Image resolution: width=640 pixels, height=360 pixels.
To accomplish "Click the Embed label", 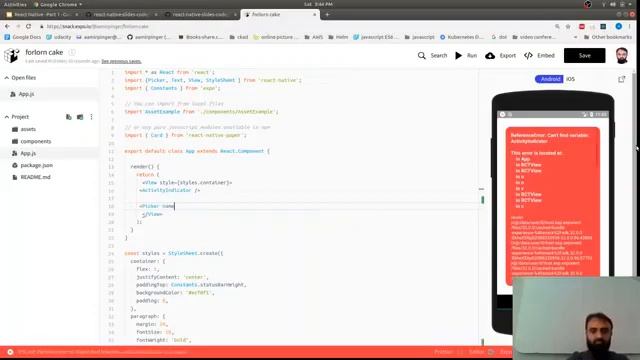I will [x=546, y=56].
